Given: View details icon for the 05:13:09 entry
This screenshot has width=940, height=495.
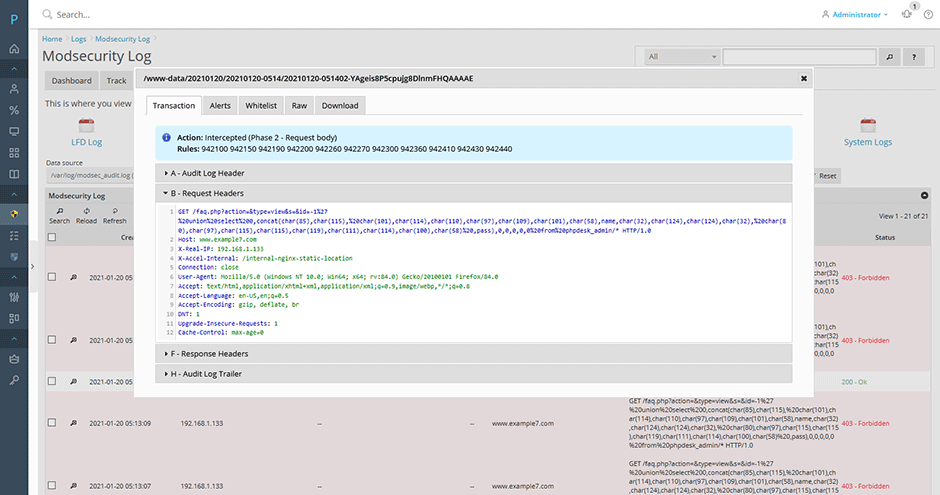Looking at the screenshot, I should click(x=73, y=423).
